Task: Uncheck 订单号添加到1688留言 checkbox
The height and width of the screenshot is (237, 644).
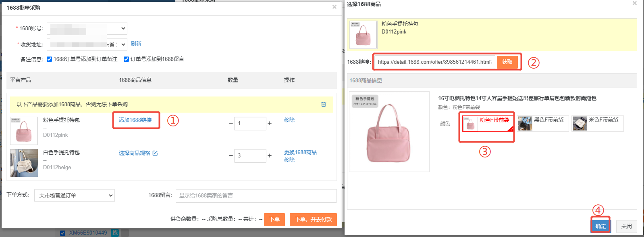Action: (x=126, y=59)
